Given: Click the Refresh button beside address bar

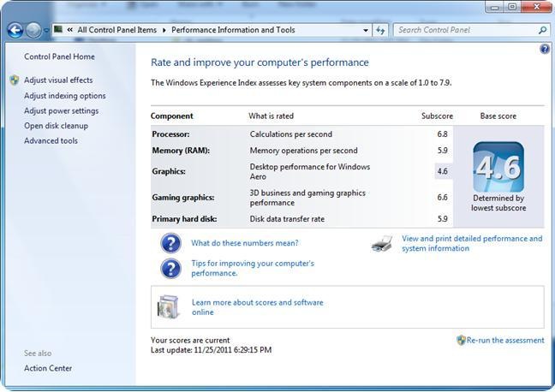Looking at the screenshot, I should [x=380, y=31].
